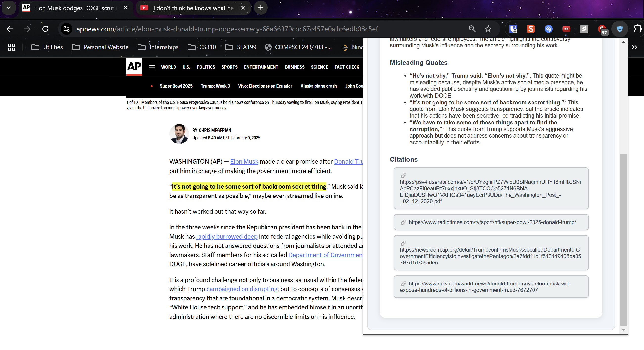
Task: Open the radiotimes.com citation link
Action: (492, 222)
